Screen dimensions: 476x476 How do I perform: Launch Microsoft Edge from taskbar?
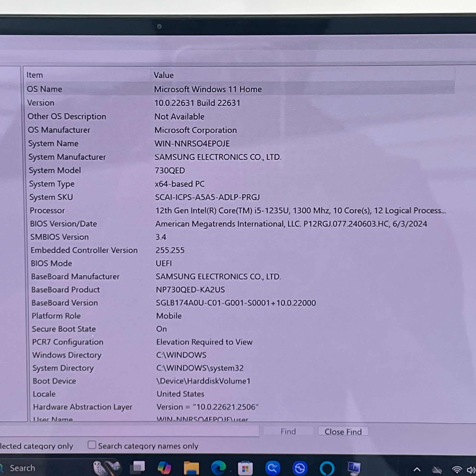[x=218, y=467]
